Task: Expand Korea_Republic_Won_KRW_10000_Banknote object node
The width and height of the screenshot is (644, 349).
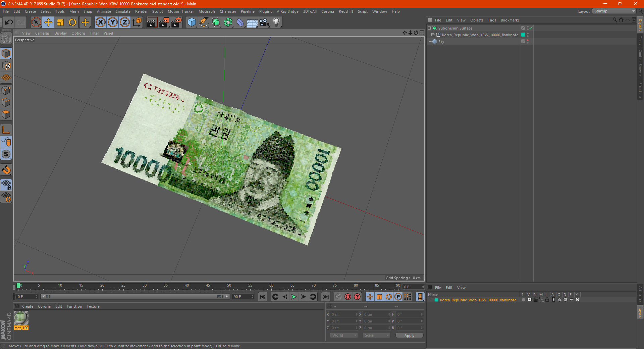Action: click(433, 35)
